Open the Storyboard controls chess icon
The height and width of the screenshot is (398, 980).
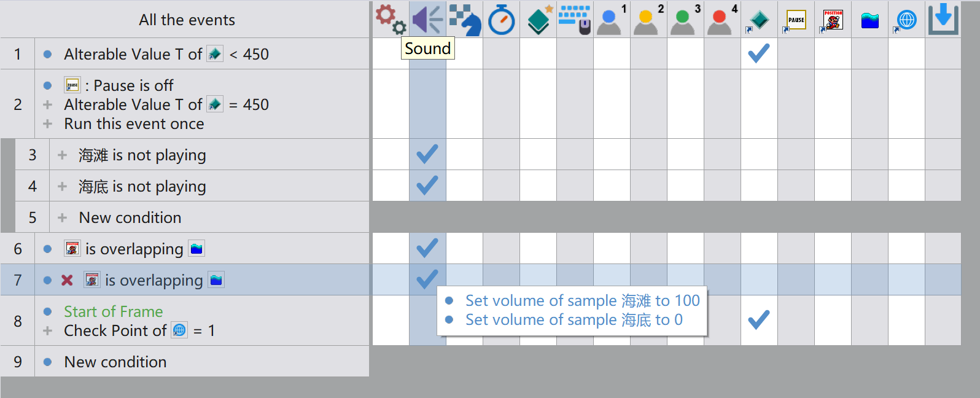(465, 20)
